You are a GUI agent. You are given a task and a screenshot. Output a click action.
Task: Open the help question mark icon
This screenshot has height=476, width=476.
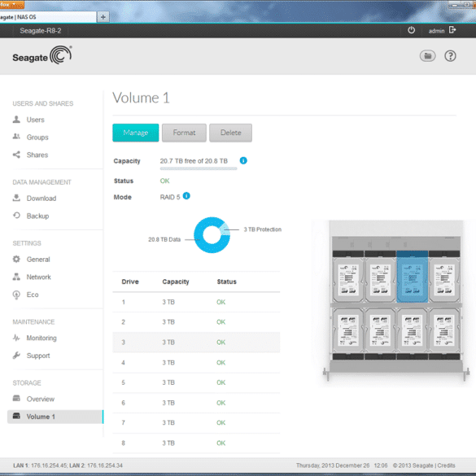450,56
